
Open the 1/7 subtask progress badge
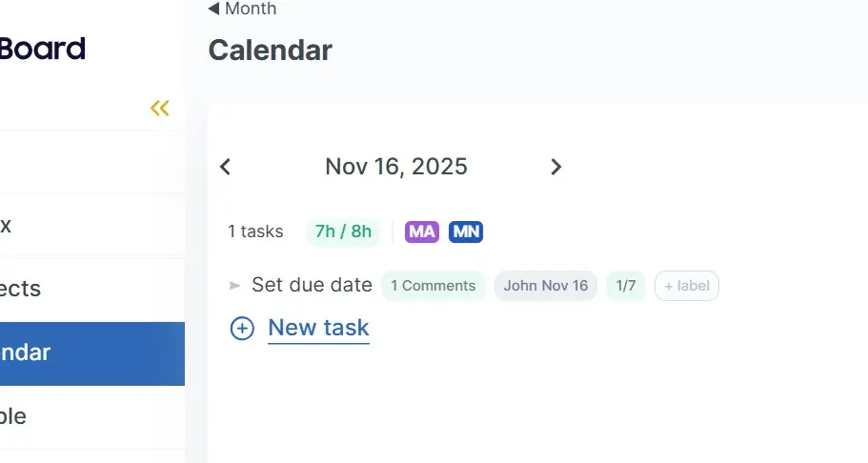pos(625,286)
